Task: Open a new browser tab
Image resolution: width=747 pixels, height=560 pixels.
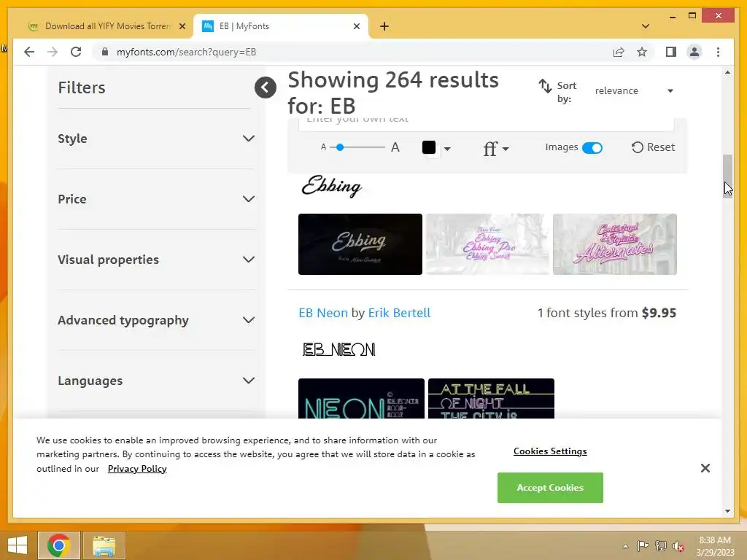Action: pos(384,26)
